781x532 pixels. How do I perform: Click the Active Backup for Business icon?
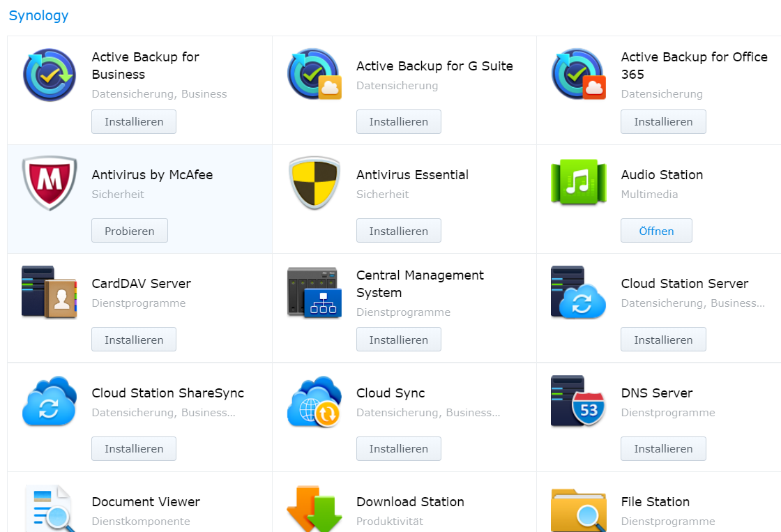(50, 75)
